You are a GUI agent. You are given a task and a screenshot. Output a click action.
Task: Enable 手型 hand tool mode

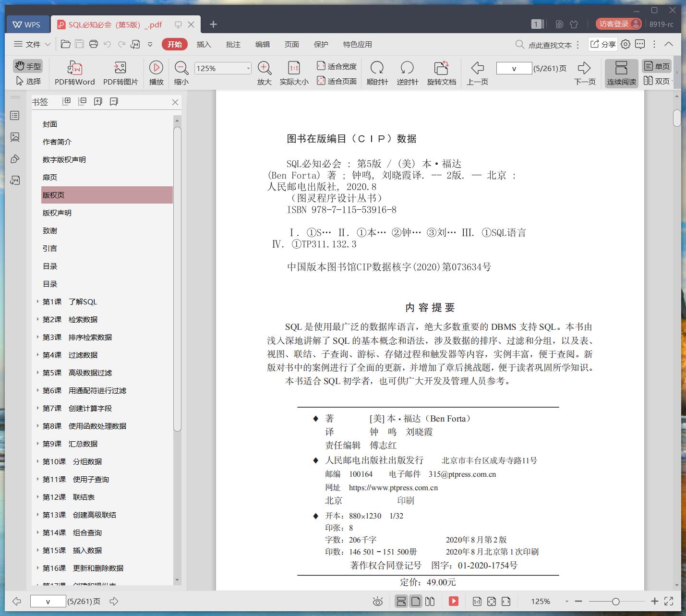(28, 66)
